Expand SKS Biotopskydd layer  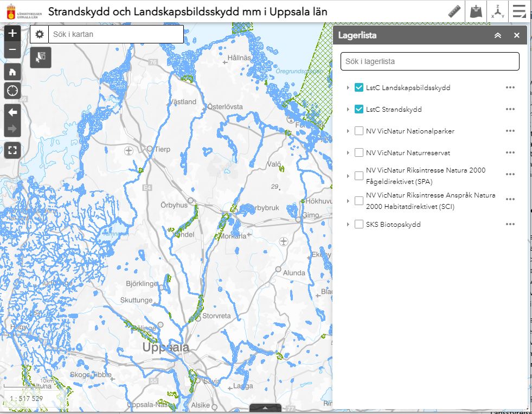click(348, 224)
